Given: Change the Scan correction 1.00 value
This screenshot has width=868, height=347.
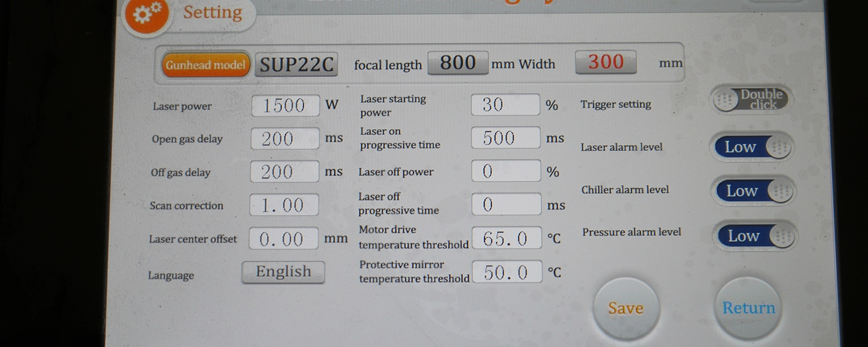Looking at the screenshot, I should point(284,205).
